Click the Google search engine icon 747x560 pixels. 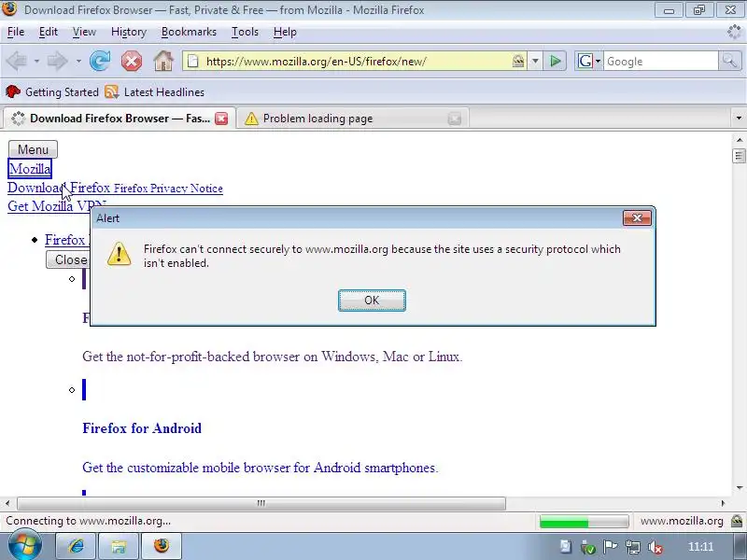point(585,61)
